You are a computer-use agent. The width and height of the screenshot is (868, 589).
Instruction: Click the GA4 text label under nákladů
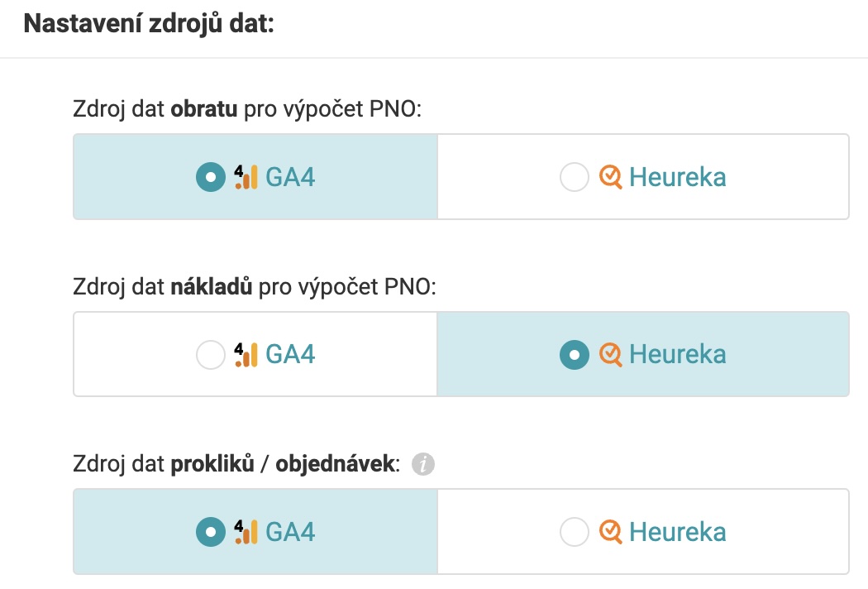pos(290,355)
